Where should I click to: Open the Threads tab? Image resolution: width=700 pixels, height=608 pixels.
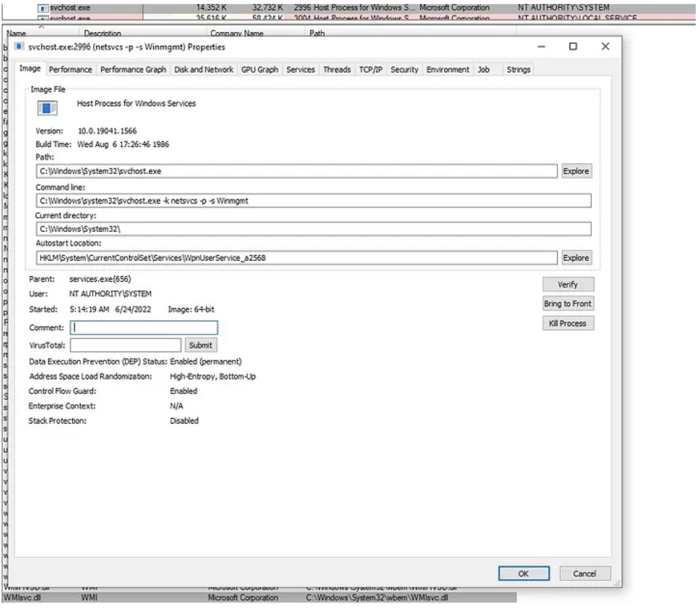tap(337, 70)
